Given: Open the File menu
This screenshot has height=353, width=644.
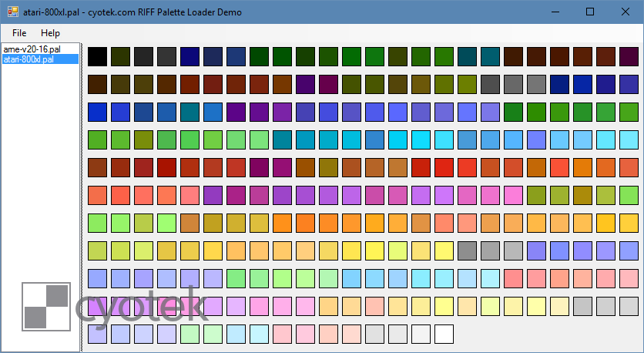Looking at the screenshot, I should pos(19,33).
